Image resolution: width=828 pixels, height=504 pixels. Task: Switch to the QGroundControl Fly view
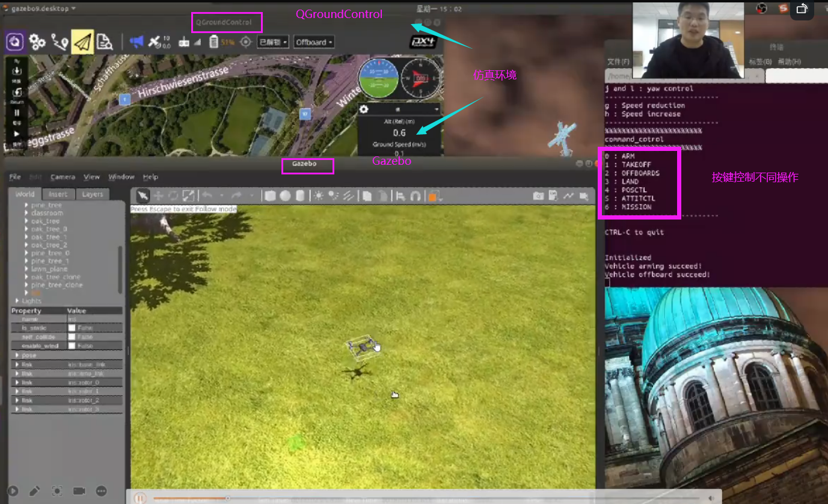[x=82, y=41]
